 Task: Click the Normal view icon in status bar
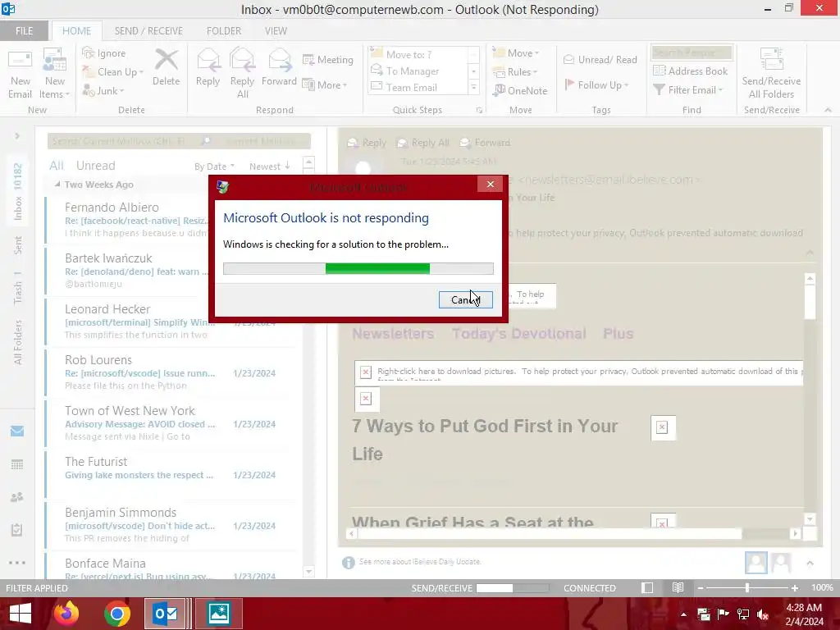[x=647, y=587]
